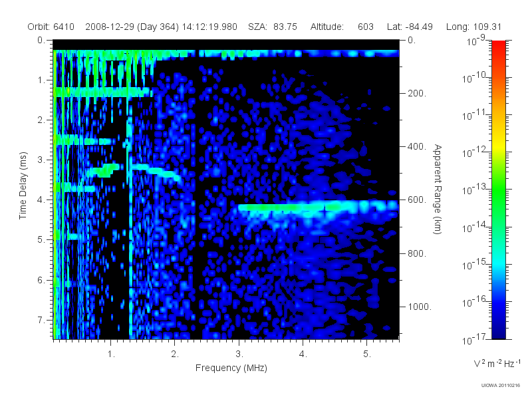This screenshot has width=532, height=399.
Task: Click the '1000.' apparent range tick label
Action: click(420, 307)
